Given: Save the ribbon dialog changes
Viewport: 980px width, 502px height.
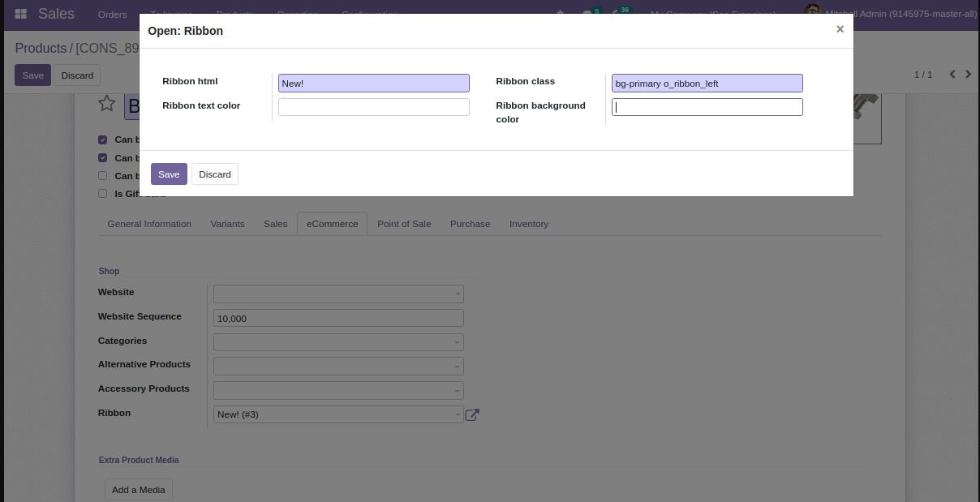Looking at the screenshot, I should 169,174.
